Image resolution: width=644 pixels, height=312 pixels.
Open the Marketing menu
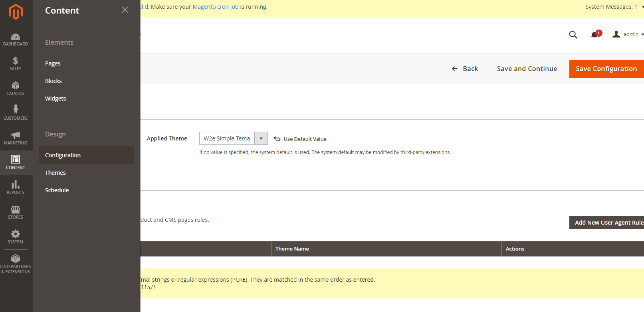pos(16,138)
